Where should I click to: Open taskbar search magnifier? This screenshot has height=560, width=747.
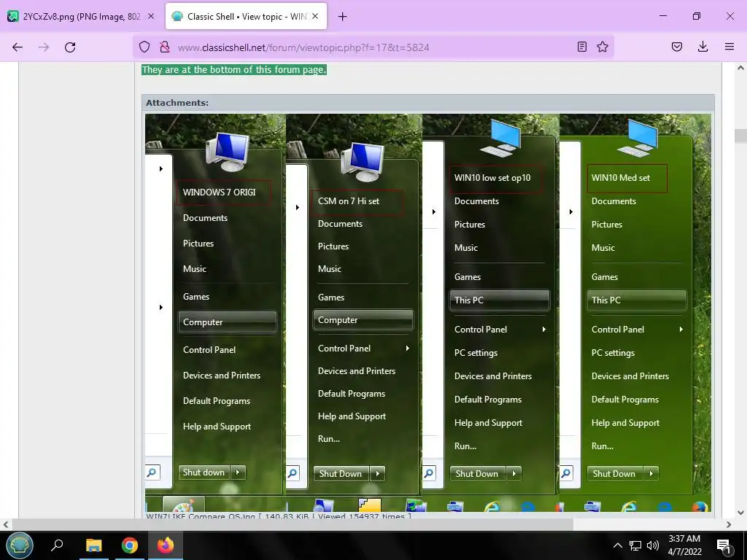(57, 545)
